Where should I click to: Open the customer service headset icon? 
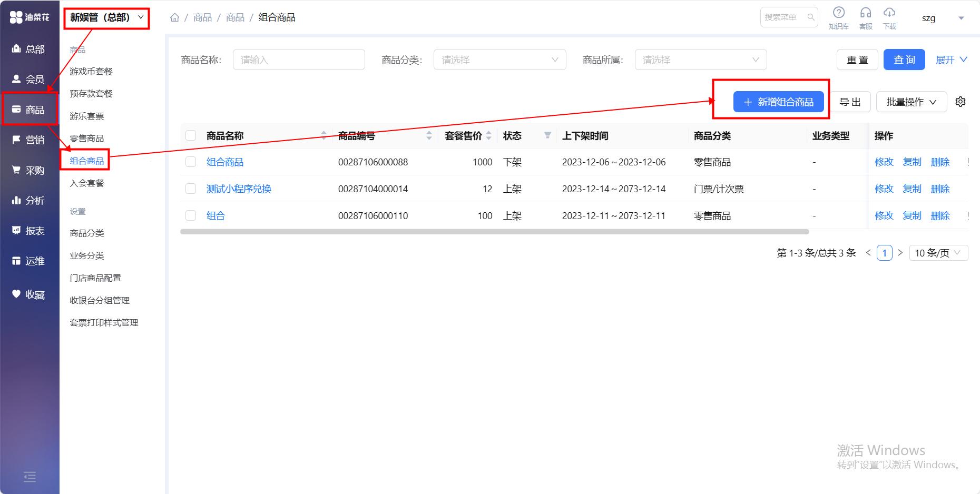pyautogui.click(x=865, y=13)
